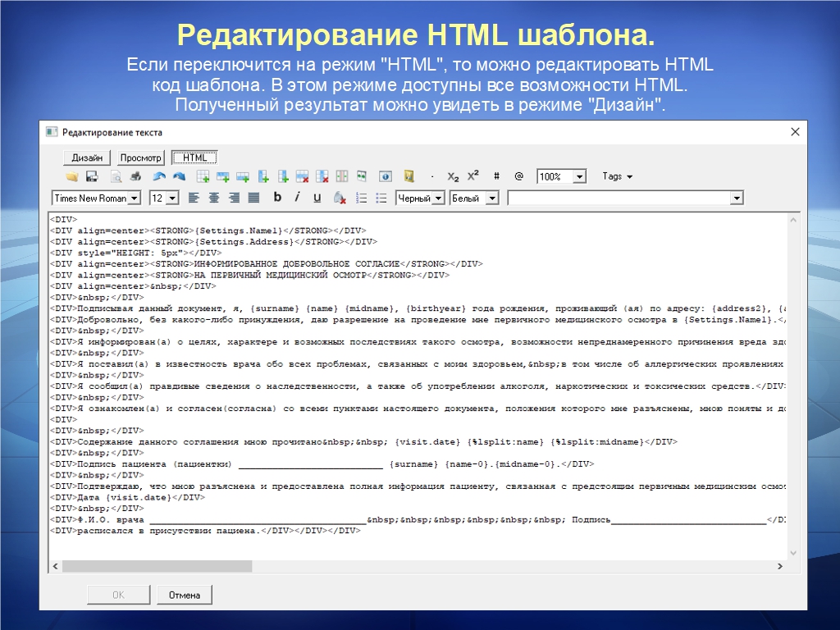
Task: Click the superscript X² icon
Action: (x=473, y=176)
